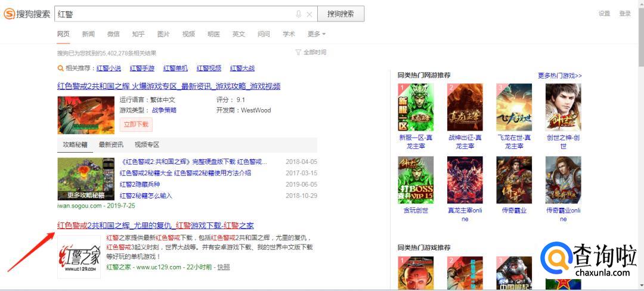
Task: Switch to 问问 tab
Action: pos(264,34)
